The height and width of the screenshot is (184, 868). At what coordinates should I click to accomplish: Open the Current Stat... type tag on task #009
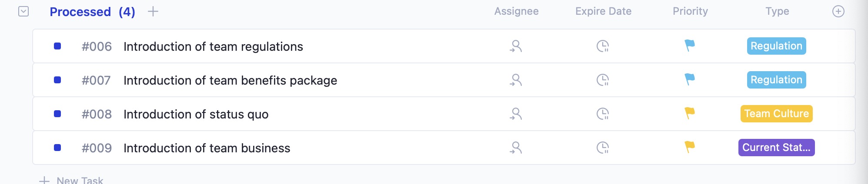(x=776, y=148)
